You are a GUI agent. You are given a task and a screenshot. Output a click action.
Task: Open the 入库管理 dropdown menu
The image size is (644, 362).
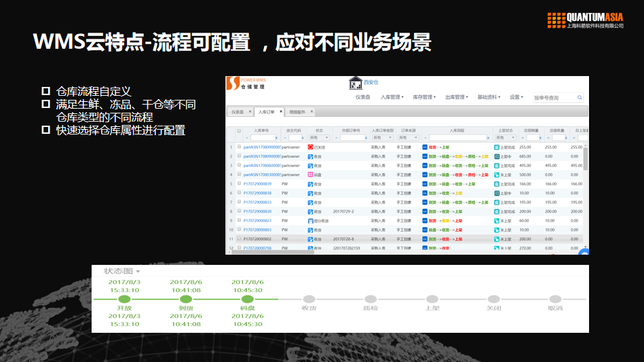click(x=392, y=97)
